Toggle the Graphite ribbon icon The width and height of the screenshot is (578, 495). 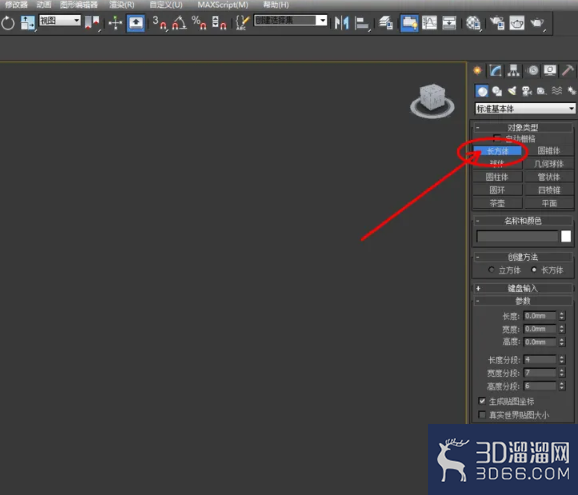(x=409, y=23)
